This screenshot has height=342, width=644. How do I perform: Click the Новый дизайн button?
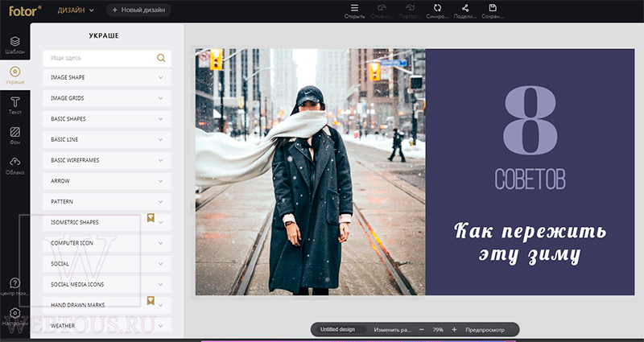[x=138, y=10]
